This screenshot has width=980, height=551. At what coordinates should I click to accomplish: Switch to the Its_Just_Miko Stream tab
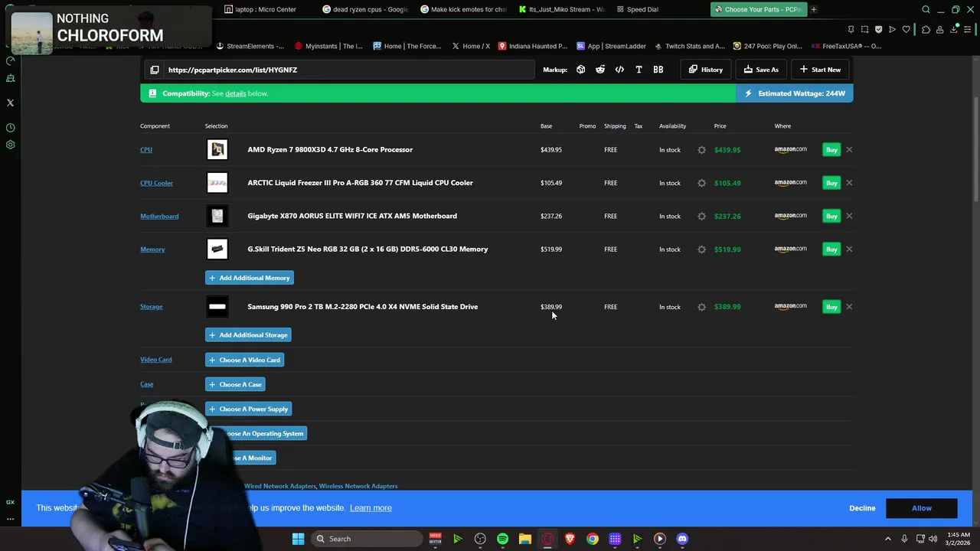(561, 9)
